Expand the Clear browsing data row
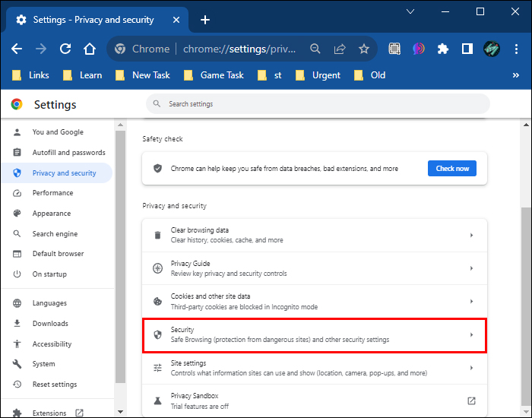 click(x=314, y=235)
